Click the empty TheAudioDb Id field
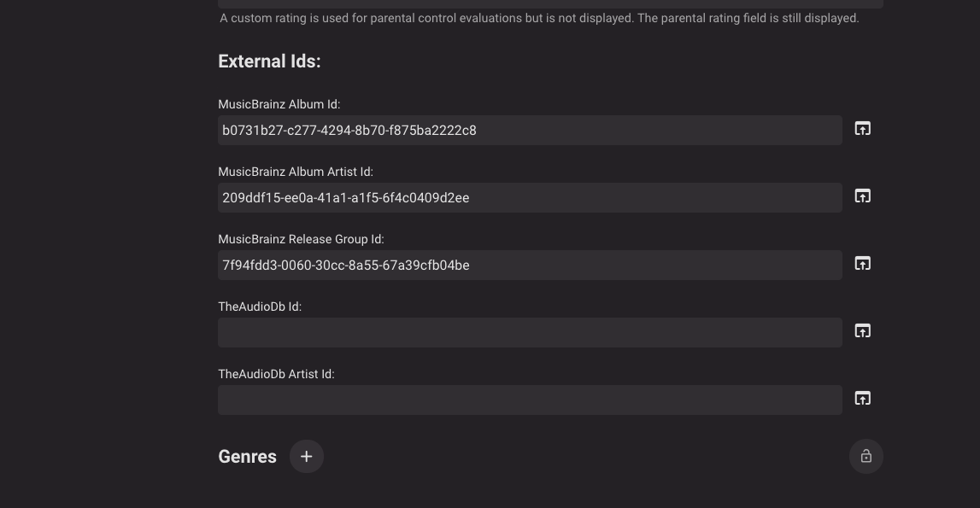The image size is (980, 508). tap(530, 332)
